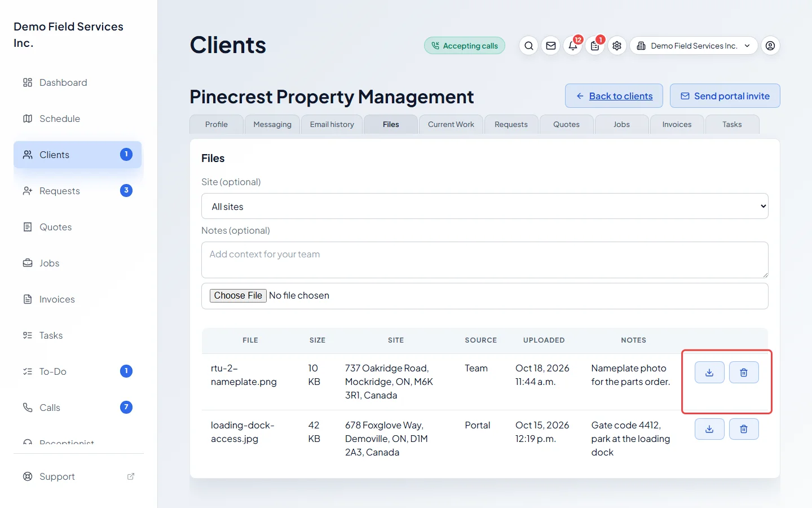Click the rtu-2-nameplate.png file name
Image resolution: width=812 pixels, height=508 pixels.
coord(244,375)
